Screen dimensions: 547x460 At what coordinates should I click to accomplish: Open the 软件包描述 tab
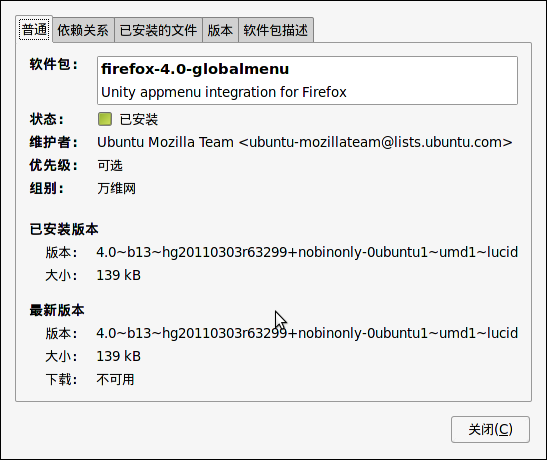(x=276, y=30)
